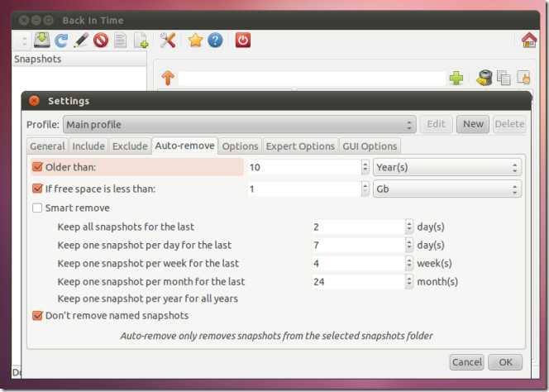
Task: Open the Expert Options tab
Action: coord(300,146)
